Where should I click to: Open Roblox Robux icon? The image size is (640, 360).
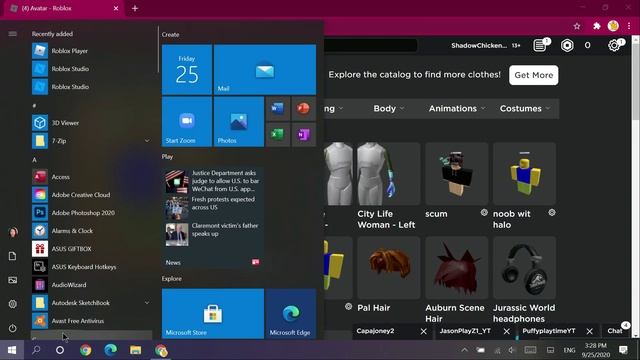pos(567,45)
